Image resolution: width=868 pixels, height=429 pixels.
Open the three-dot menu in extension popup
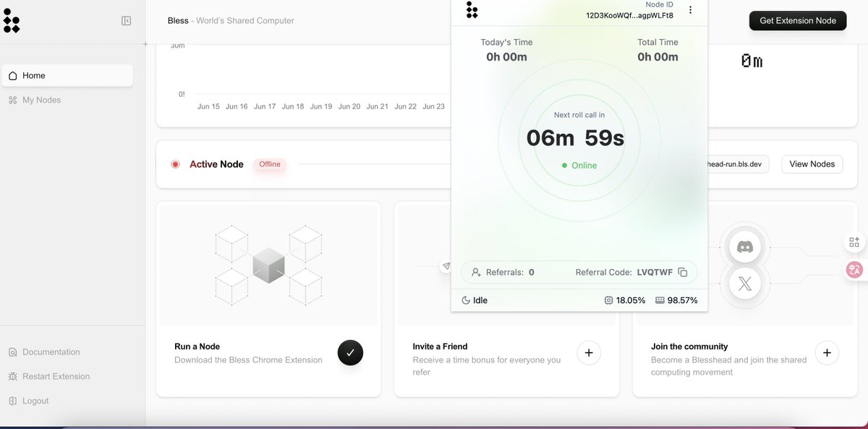(x=690, y=10)
